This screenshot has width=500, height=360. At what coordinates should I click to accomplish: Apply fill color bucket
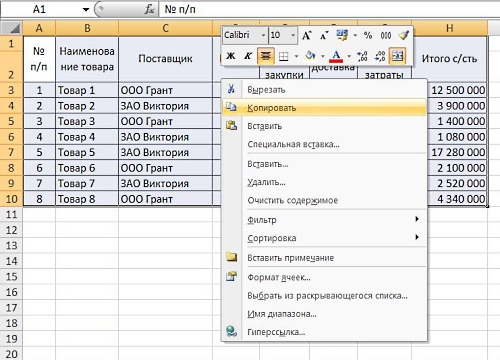pos(310,56)
